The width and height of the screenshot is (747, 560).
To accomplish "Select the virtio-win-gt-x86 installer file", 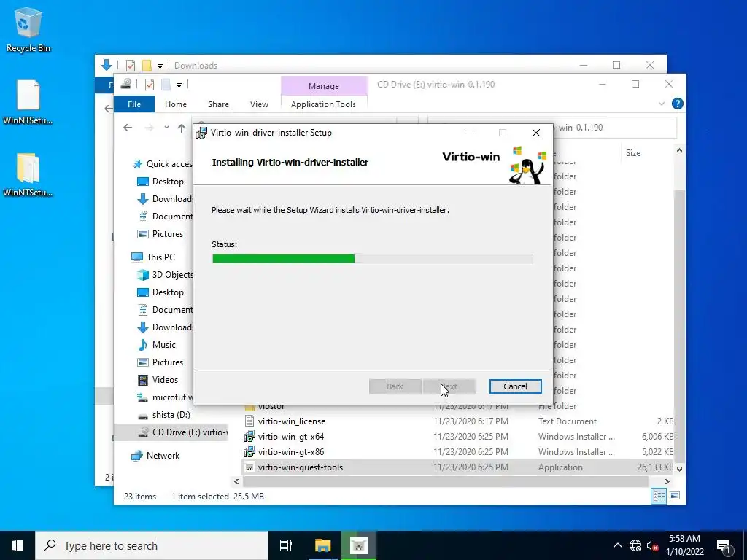I will [290, 452].
